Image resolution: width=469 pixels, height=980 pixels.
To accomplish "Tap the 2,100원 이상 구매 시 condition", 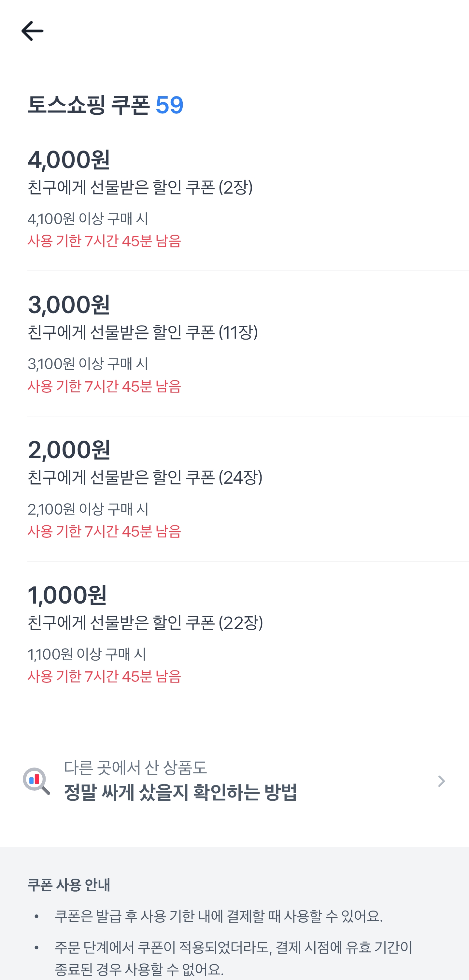I will [88, 509].
